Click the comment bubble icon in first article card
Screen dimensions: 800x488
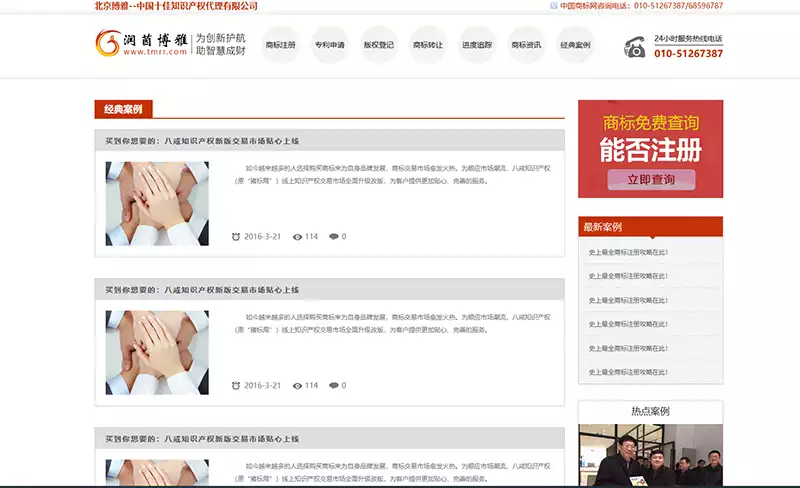pos(334,236)
